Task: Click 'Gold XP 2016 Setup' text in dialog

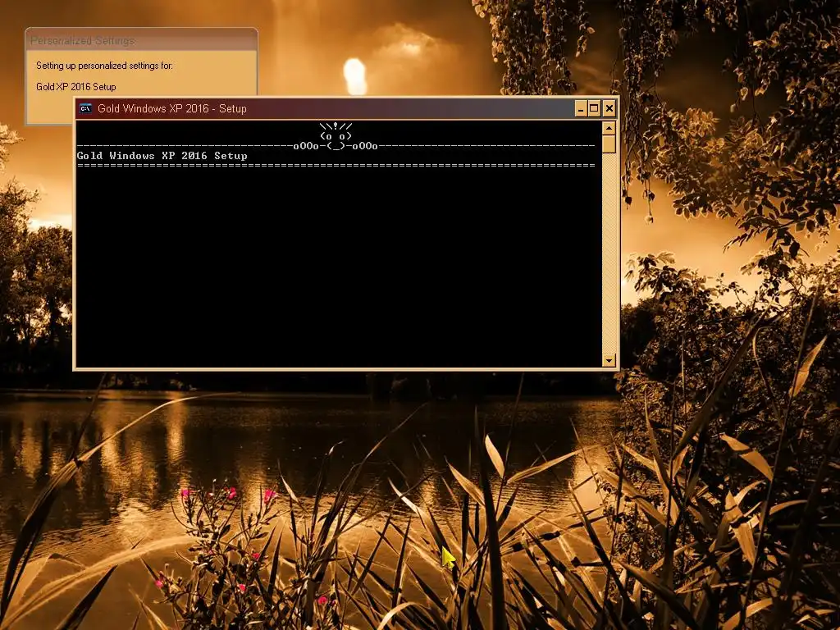Action: [x=76, y=87]
